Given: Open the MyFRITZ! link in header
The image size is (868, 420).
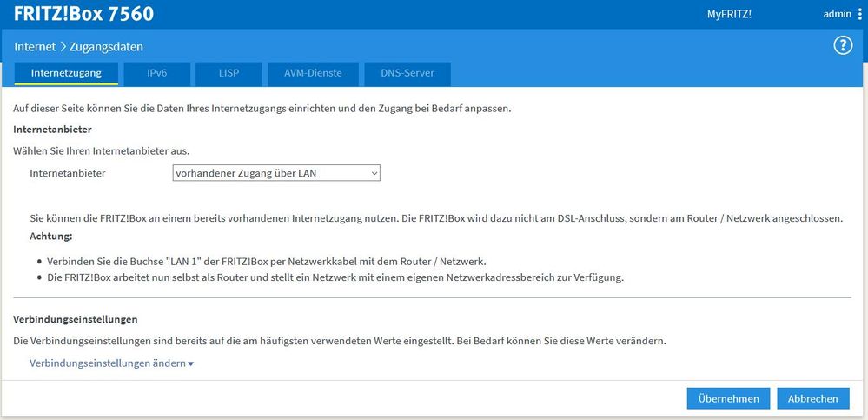Looking at the screenshot, I should pyautogui.click(x=729, y=15).
